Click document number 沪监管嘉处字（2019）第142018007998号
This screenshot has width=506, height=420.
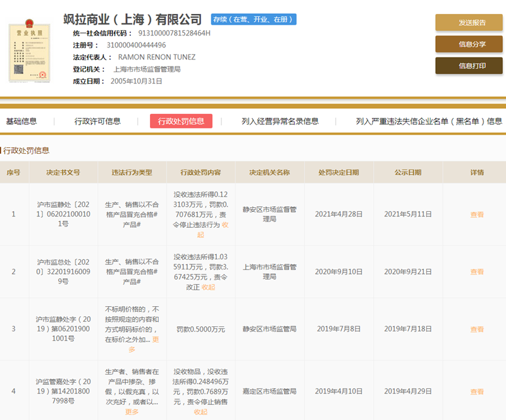(63, 391)
